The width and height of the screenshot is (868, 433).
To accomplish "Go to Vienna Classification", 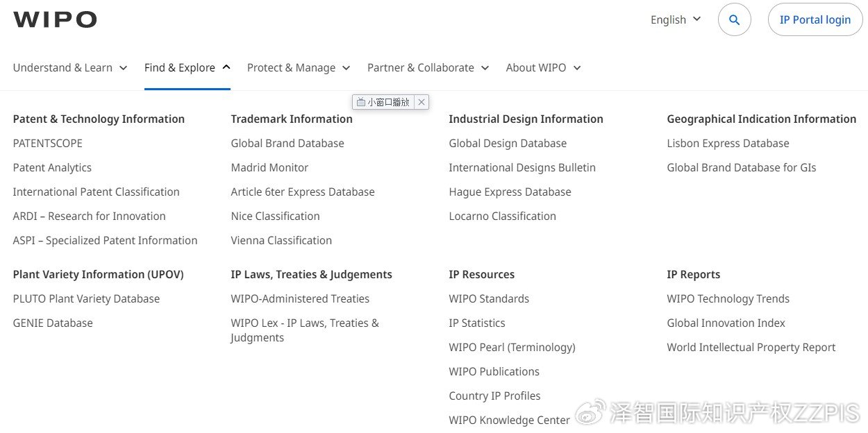I will 281,240.
